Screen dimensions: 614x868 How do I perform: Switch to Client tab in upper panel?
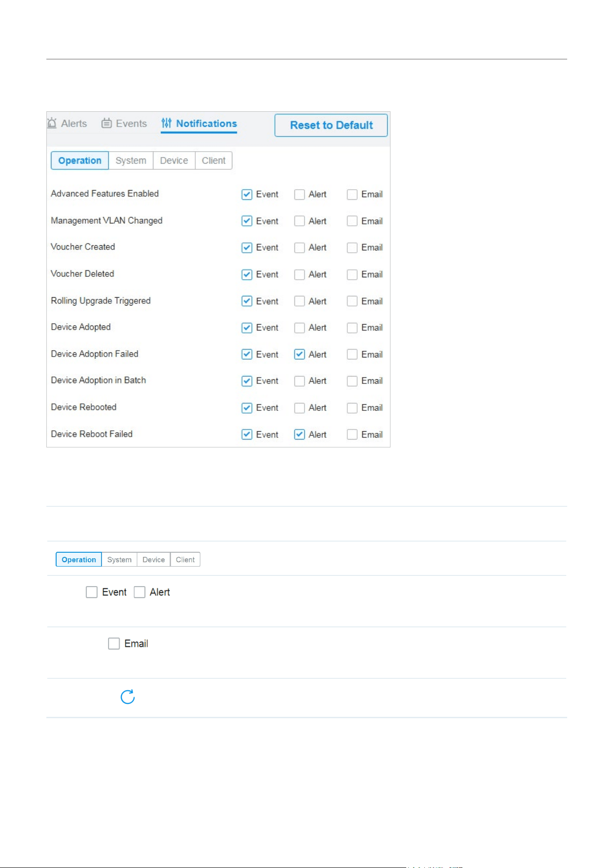[213, 160]
